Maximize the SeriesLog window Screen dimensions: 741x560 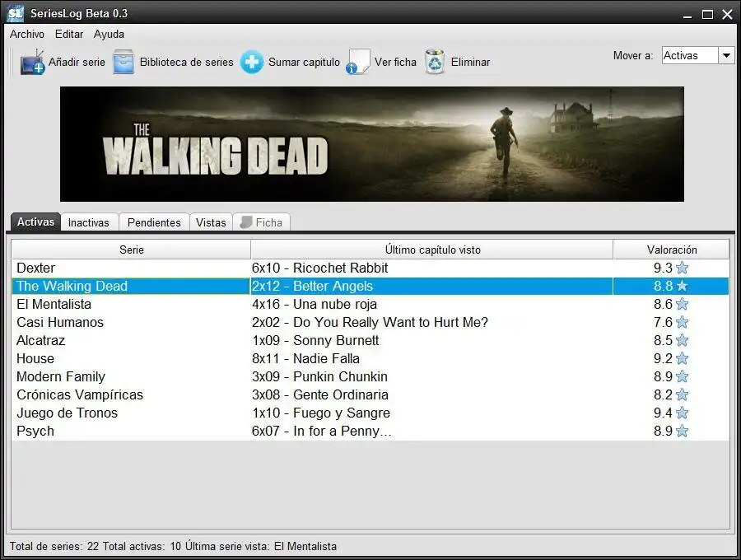pos(707,14)
